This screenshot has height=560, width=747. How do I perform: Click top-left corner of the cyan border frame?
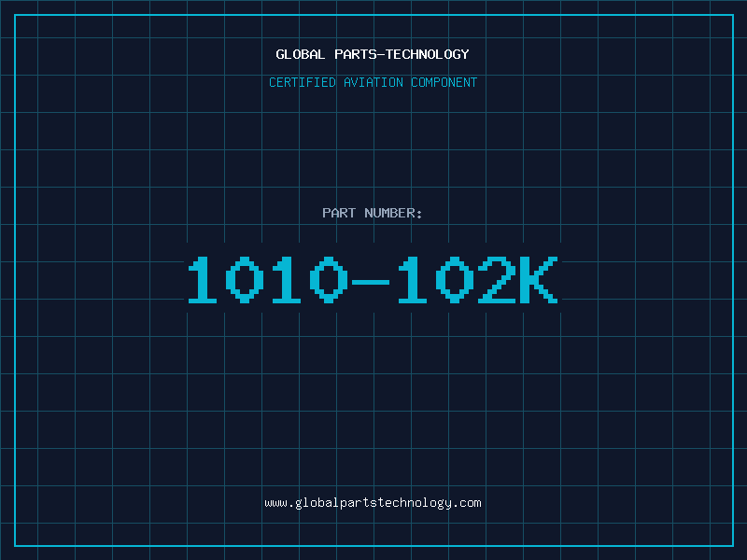point(15,15)
